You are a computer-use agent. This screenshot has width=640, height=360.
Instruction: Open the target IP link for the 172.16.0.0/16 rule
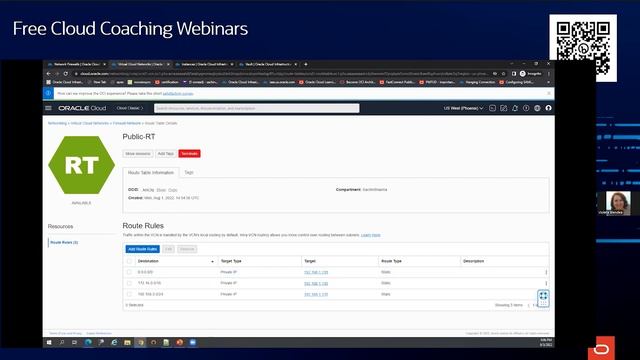(316, 283)
